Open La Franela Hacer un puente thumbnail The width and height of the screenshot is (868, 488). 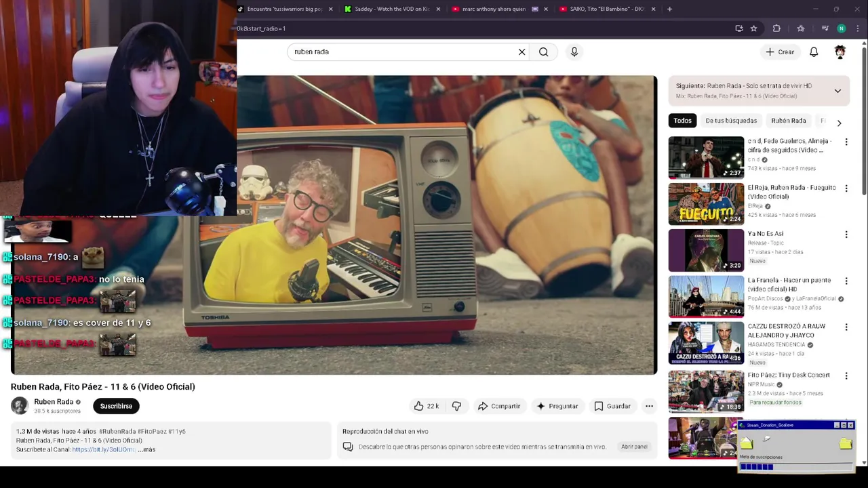[x=706, y=296]
